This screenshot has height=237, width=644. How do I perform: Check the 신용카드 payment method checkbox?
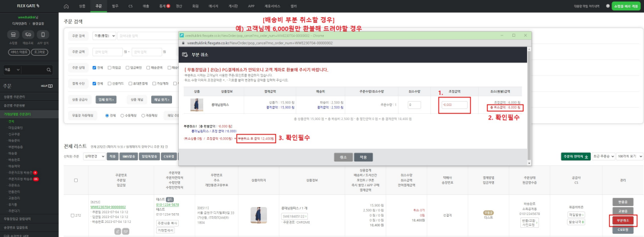tap(109, 83)
